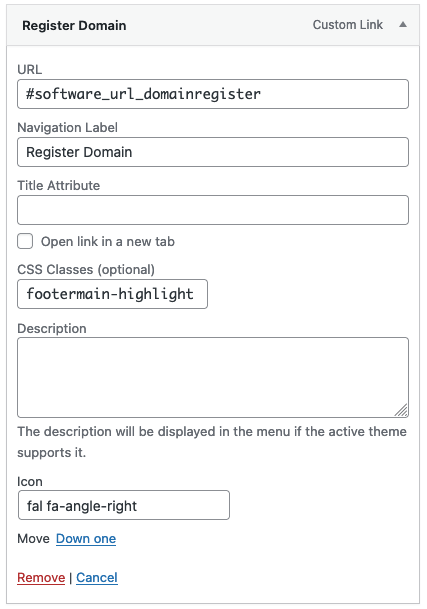Focus the Icon field with fal fa-angle-right

pos(124,505)
